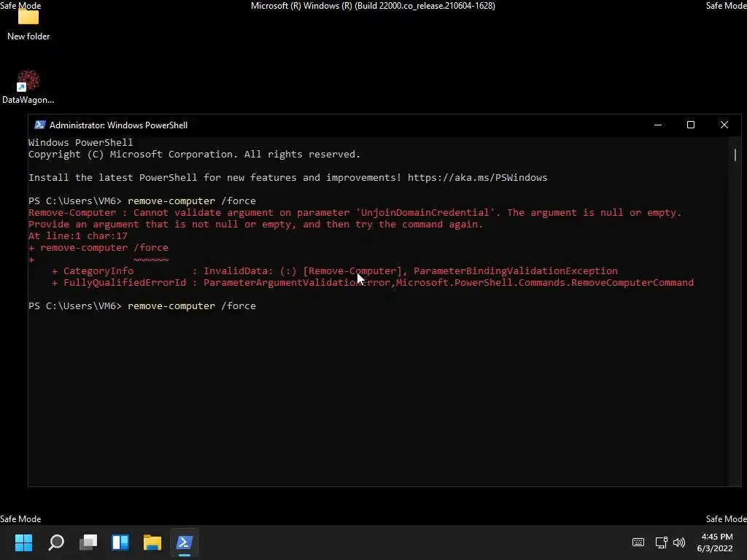This screenshot has width=747, height=560.
Task: Click 'Provide an argument that is not null' line
Action: (x=256, y=225)
